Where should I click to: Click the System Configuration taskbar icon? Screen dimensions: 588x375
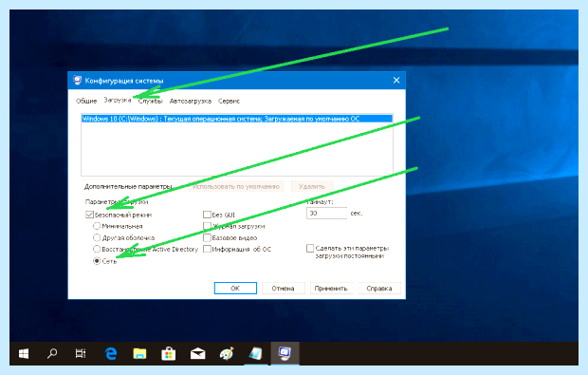point(285,353)
